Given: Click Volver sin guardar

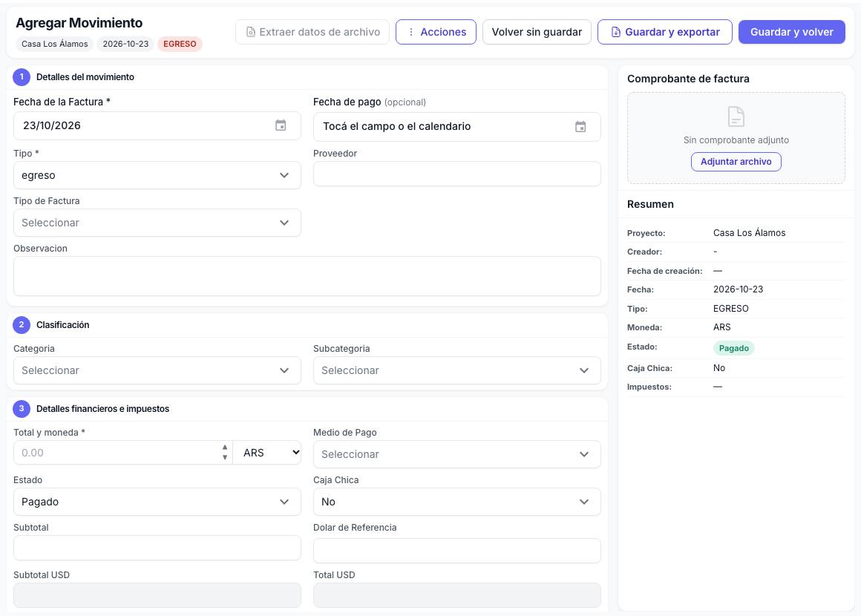Looking at the screenshot, I should click(537, 32).
